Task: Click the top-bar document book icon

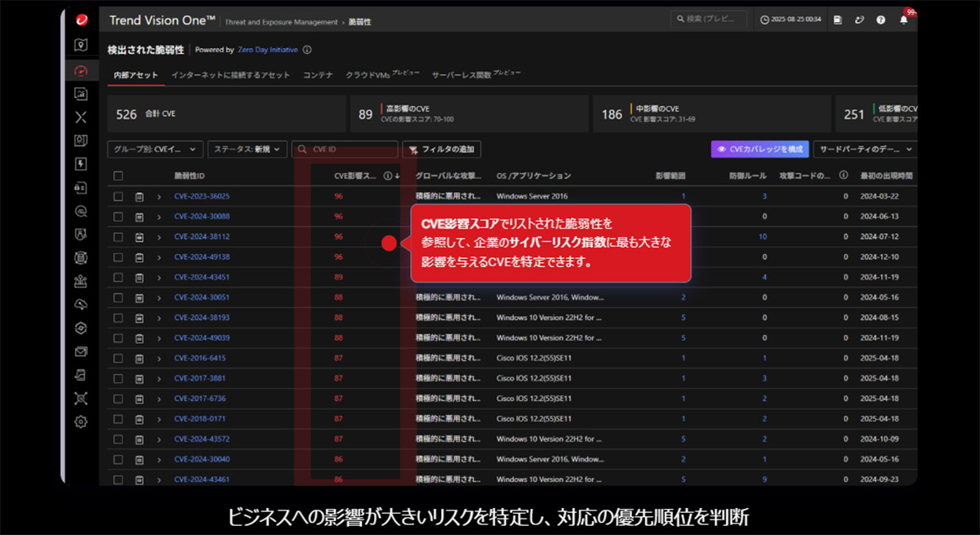Action: click(x=838, y=20)
